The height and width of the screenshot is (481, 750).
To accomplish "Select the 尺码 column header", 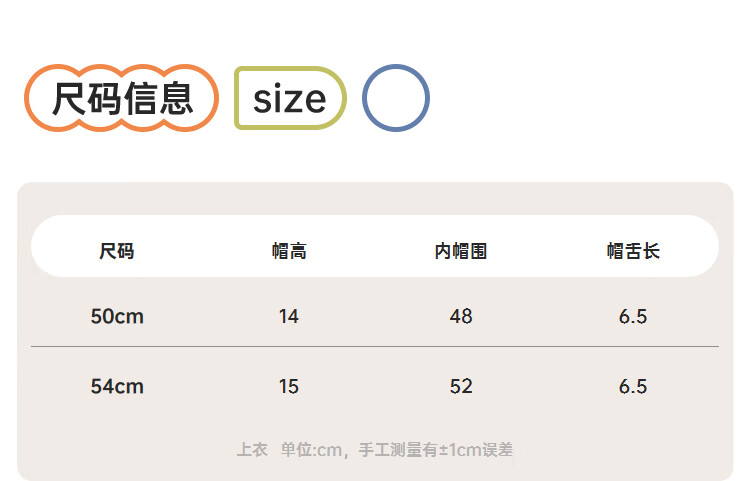I will pyautogui.click(x=117, y=251).
